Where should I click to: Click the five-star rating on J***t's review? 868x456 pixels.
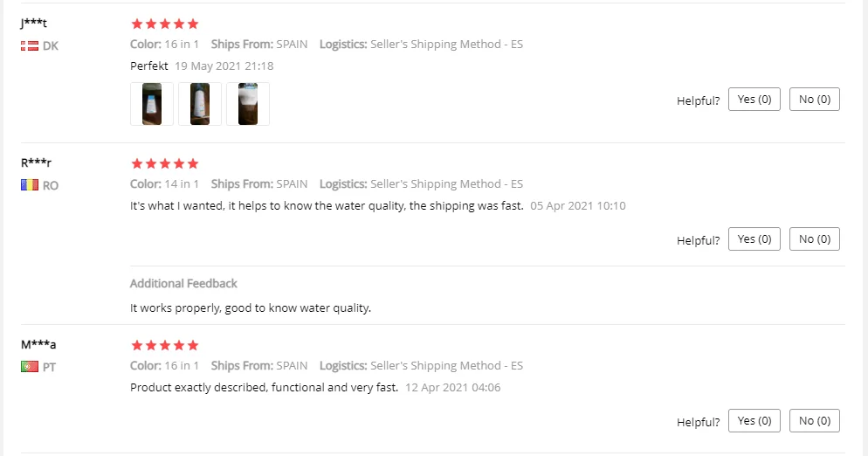pyautogui.click(x=164, y=24)
